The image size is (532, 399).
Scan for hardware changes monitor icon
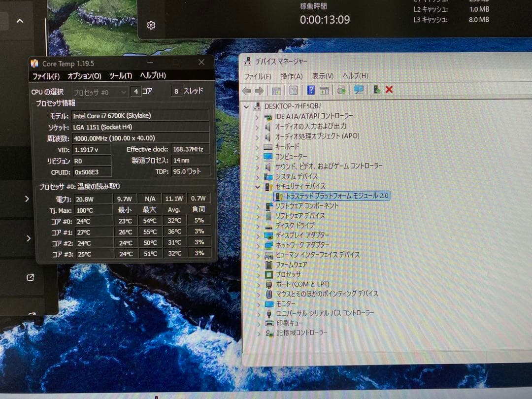point(359,90)
